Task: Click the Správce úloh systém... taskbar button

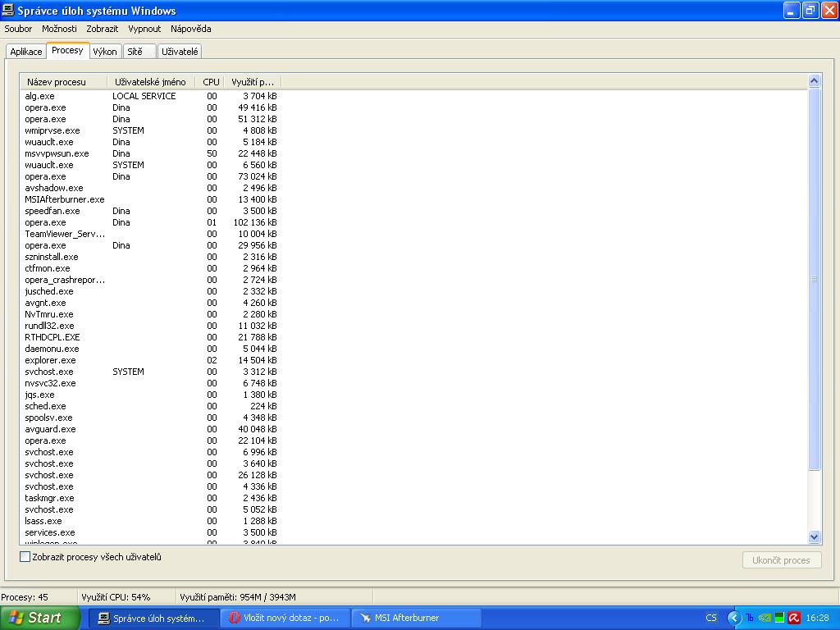Action: 153,619
